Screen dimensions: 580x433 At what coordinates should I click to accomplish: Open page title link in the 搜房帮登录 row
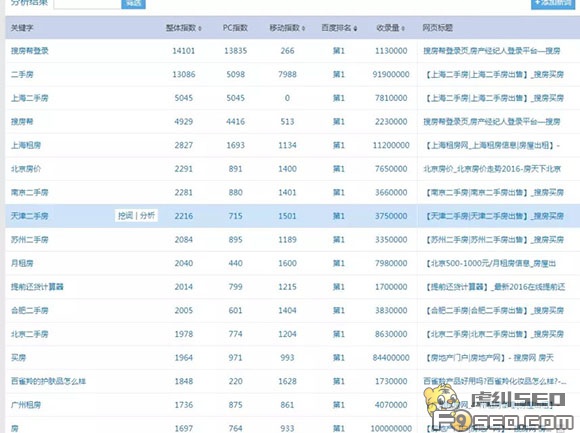point(492,51)
